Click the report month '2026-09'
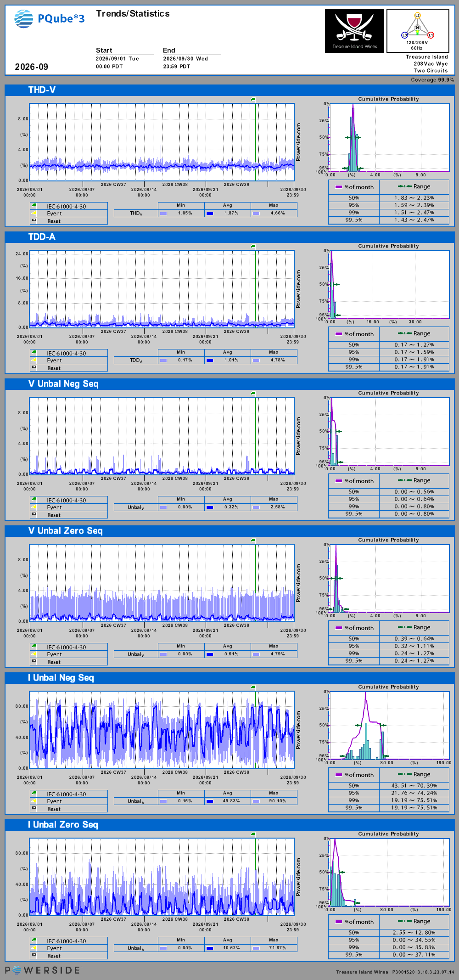459x980 pixels. 31,67
